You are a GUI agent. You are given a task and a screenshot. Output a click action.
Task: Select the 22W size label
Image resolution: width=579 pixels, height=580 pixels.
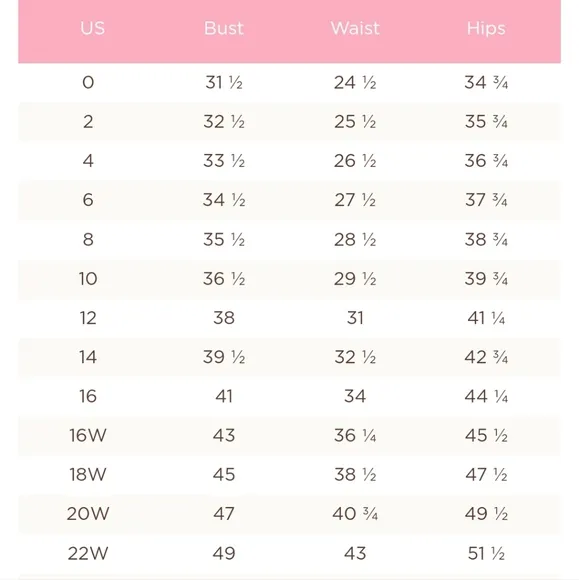(x=88, y=553)
